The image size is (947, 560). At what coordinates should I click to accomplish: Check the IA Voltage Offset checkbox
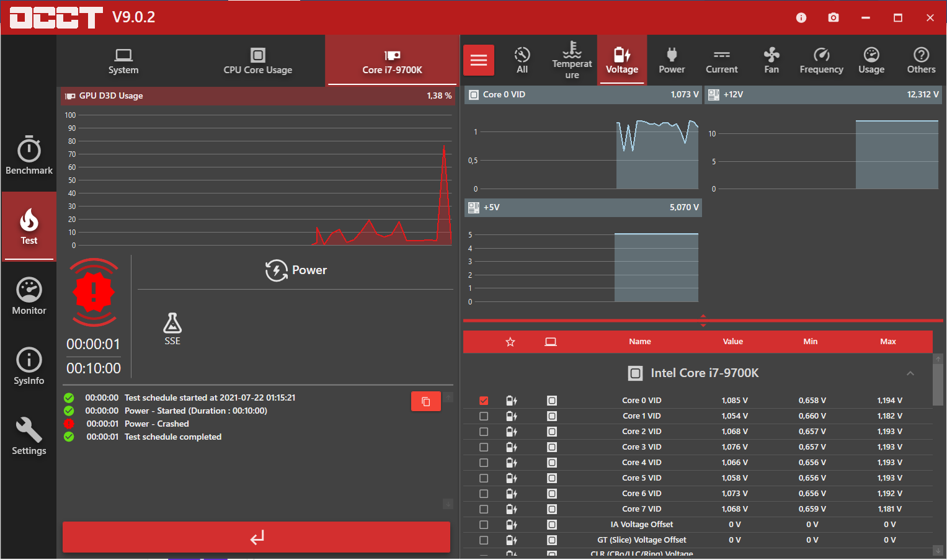point(484,525)
